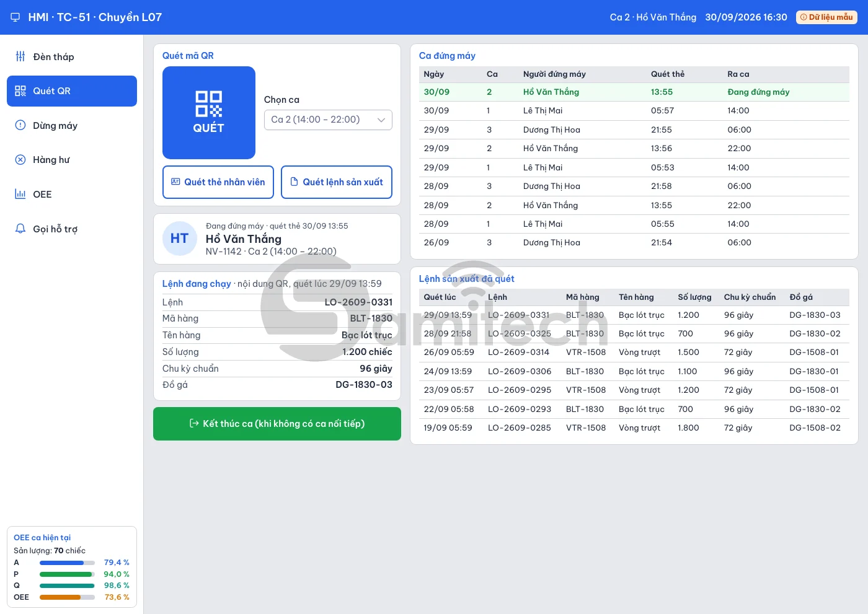The width and height of the screenshot is (868, 614).
Task: Click the ID card icon on Quét thẻ nhân viên
Action: tap(175, 182)
